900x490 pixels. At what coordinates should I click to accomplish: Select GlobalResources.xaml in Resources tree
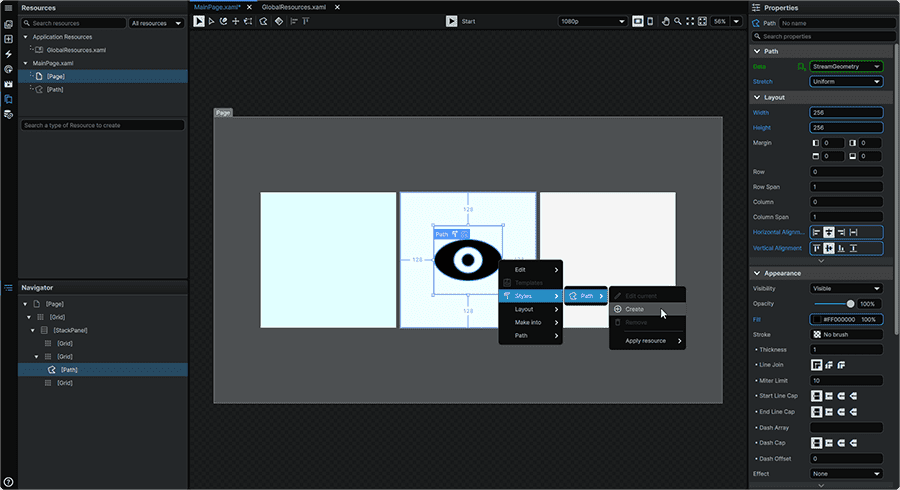[76, 50]
